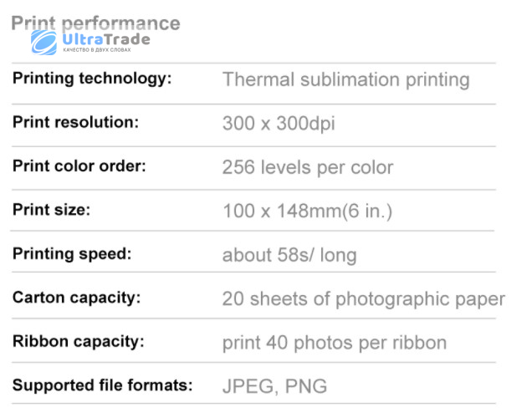Click the UltraTrade swirl logo icon
This screenshot has height=413, width=532.
pyautogui.click(x=43, y=43)
